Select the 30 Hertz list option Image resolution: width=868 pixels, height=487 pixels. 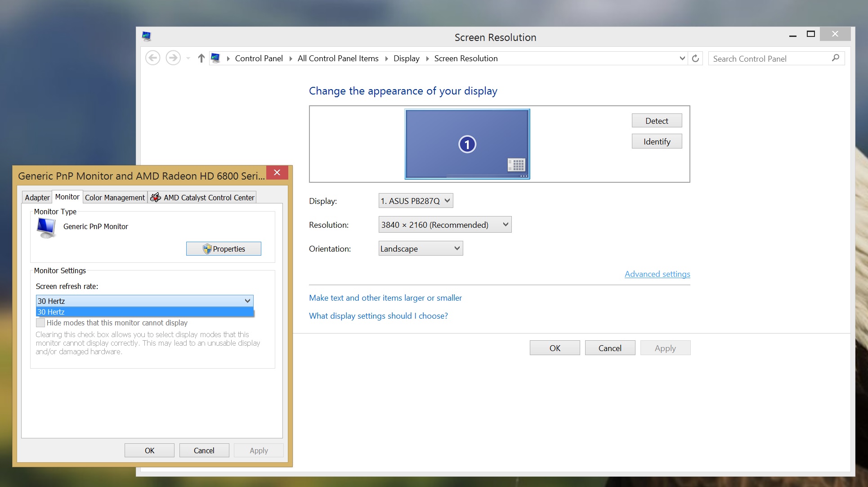click(x=144, y=312)
